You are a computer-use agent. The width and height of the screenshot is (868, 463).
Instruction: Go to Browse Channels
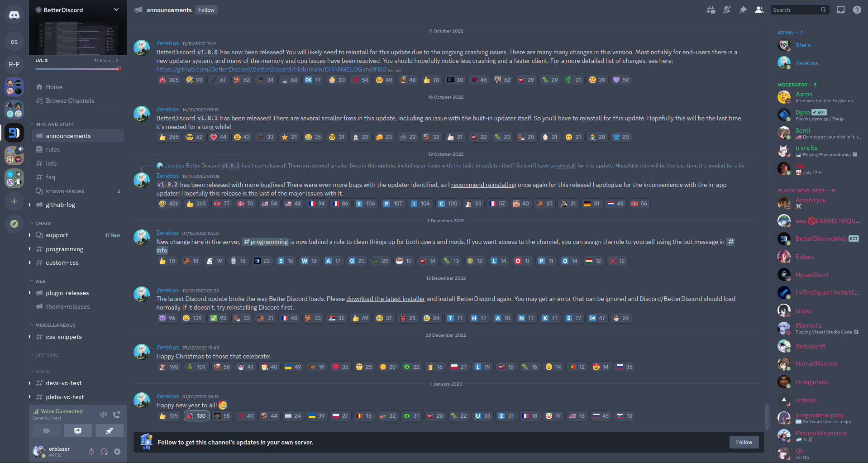pos(78,100)
